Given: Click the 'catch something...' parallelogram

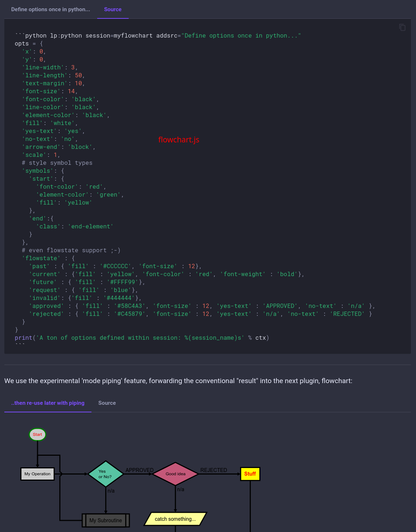Looking at the screenshot, I should click(175, 519).
